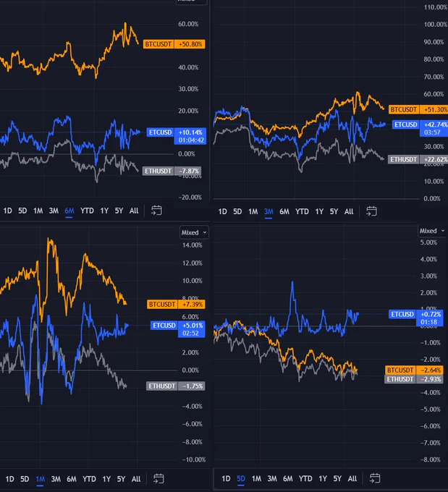Select 3M range in bottom-left chart

pos(56,479)
